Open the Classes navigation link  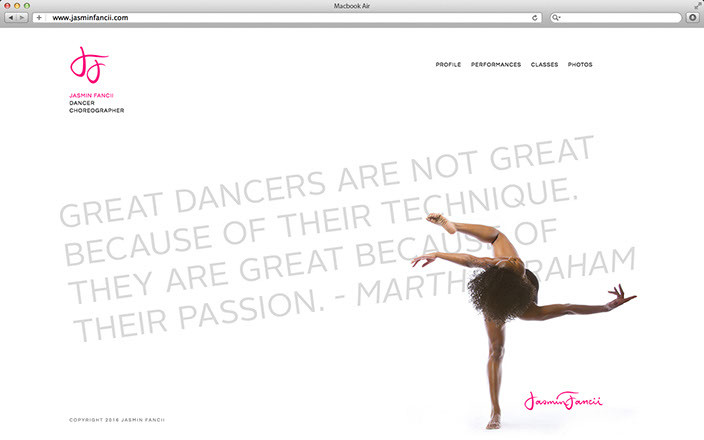544,65
